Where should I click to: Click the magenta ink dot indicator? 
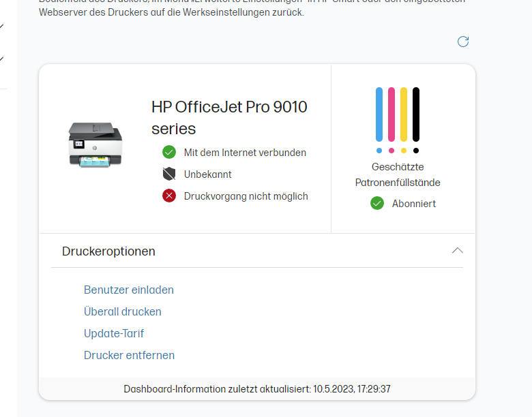point(391,151)
